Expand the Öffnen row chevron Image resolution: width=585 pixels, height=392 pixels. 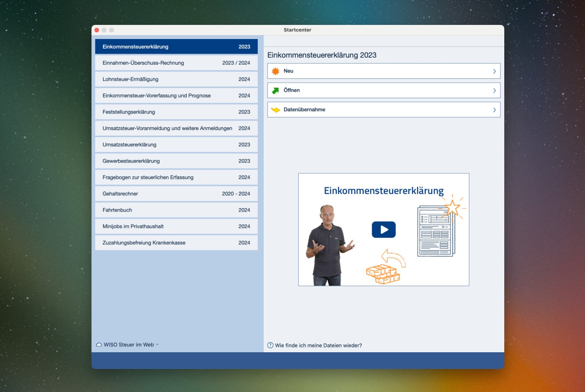pos(494,90)
